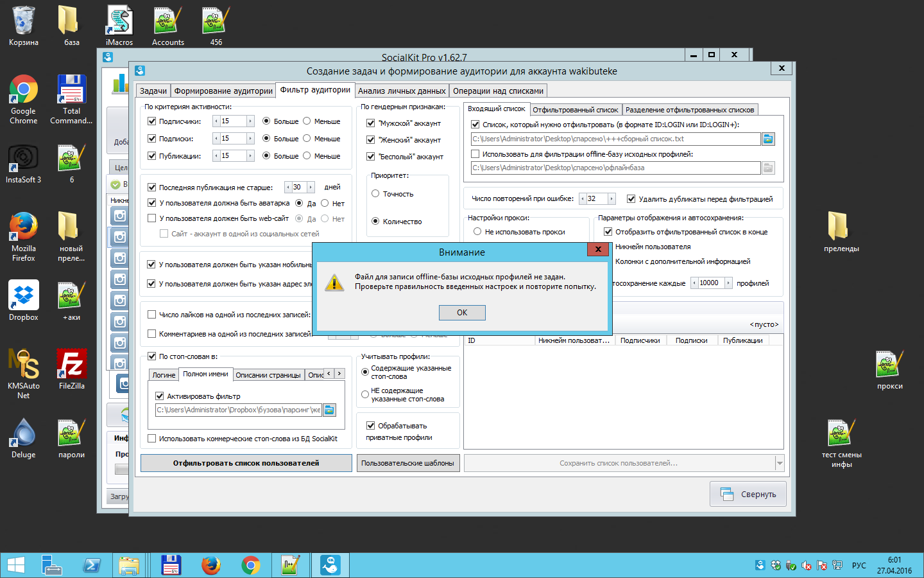Select Отфильтрованный список tab
The image size is (924, 578).
tap(576, 110)
